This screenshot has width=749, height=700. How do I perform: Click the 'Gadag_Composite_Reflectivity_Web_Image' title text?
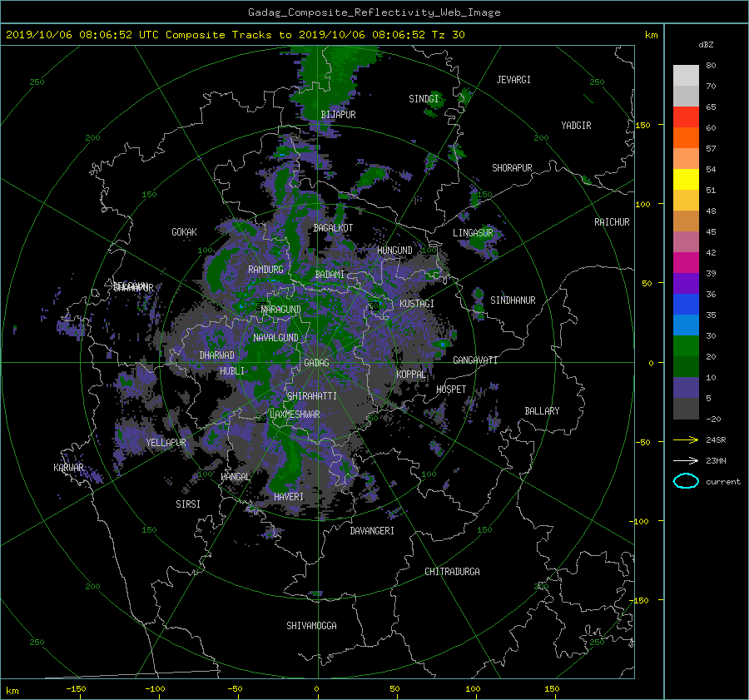[x=374, y=12]
